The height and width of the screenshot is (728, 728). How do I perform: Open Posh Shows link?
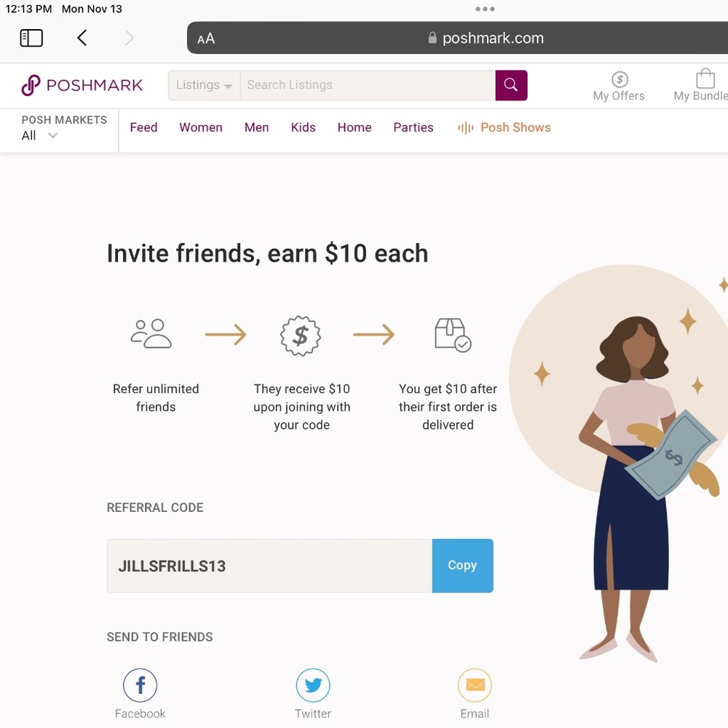(x=505, y=127)
